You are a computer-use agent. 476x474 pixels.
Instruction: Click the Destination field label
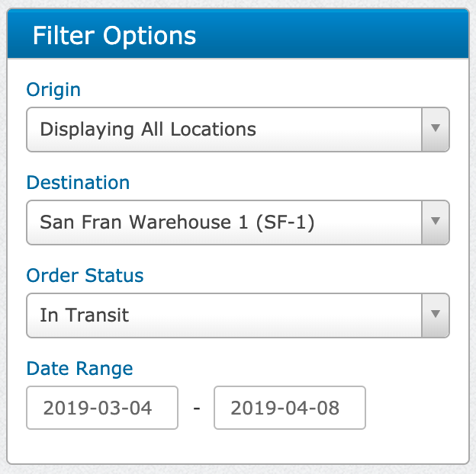pyautogui.click(x=78, y=183)
